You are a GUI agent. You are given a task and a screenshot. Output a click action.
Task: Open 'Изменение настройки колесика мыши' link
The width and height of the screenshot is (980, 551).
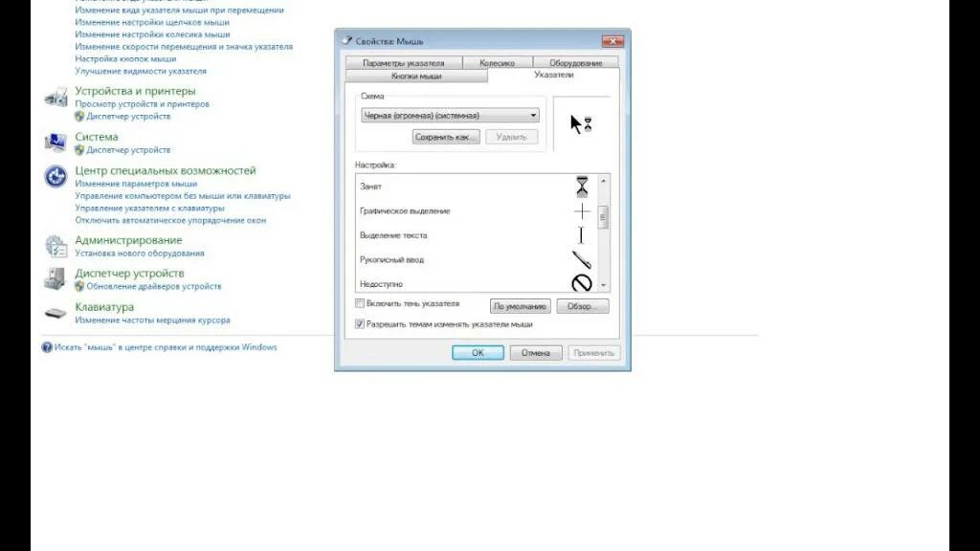pyautogui.click(x=152, y=34)
